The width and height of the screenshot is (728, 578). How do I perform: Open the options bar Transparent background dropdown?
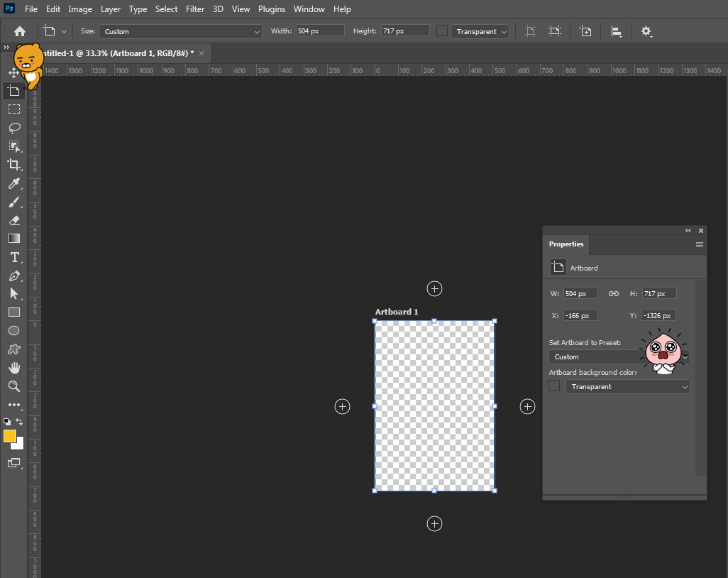click(x=480, y=31)
